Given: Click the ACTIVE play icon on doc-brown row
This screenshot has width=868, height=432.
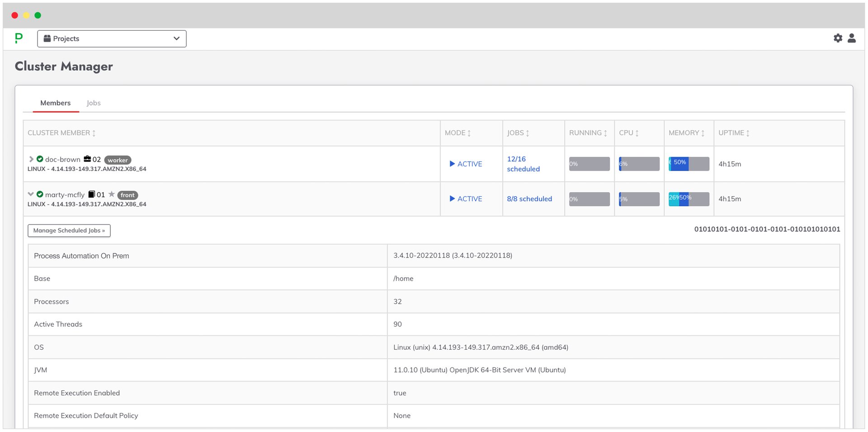Looking at the screenshot, I should coord(452,164).
